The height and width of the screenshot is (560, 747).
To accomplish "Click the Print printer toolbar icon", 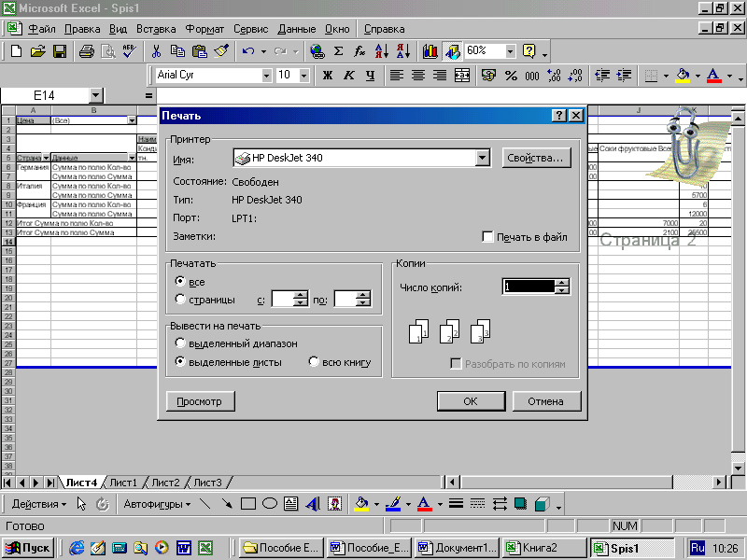I will (87, 51).
